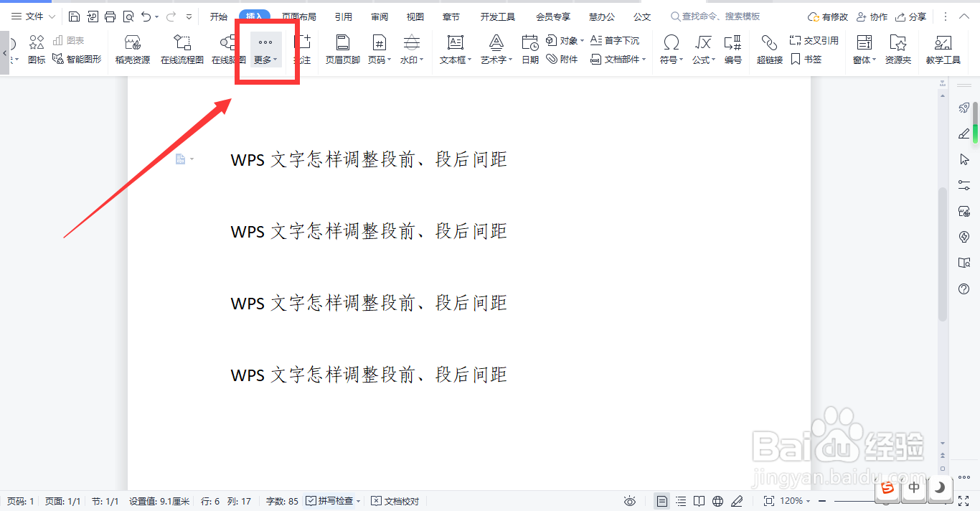
Task: Insert 超链接 hyperlink
Action: tap(770, 50)
